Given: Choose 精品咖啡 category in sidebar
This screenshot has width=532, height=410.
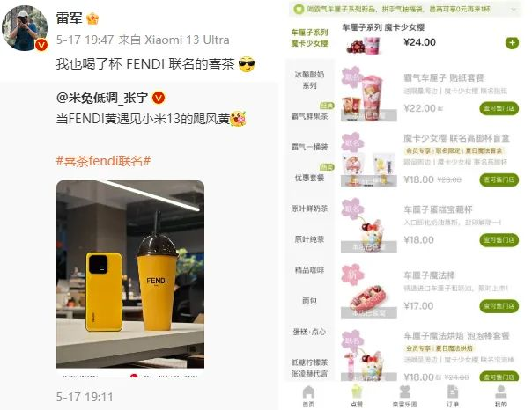Looking at the screenshot, I should pyautogui.click(x=309, y=270).
